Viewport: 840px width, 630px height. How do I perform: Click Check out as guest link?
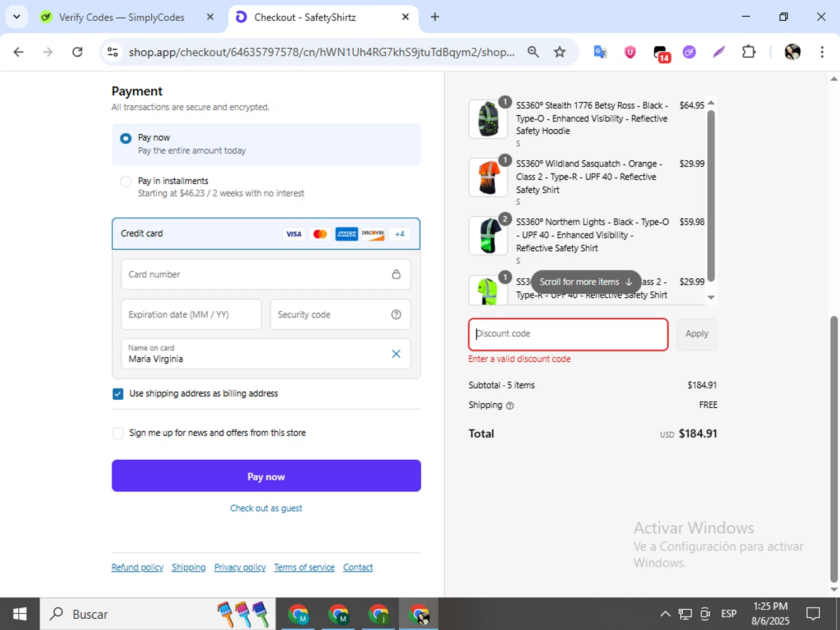tap(266, 508)
